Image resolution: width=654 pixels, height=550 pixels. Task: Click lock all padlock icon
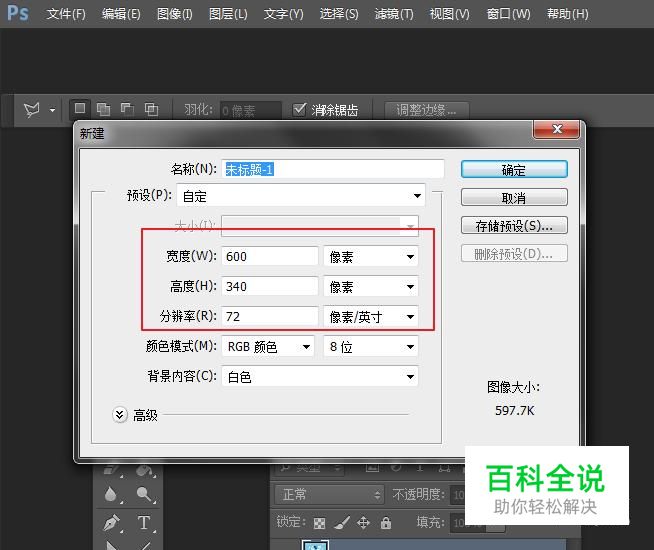coord(386,522)
